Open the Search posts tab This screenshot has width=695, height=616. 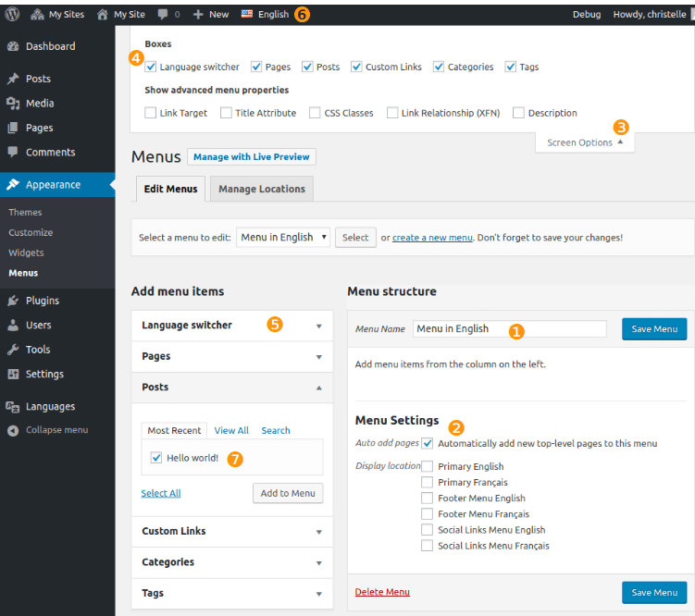[276, 430]
